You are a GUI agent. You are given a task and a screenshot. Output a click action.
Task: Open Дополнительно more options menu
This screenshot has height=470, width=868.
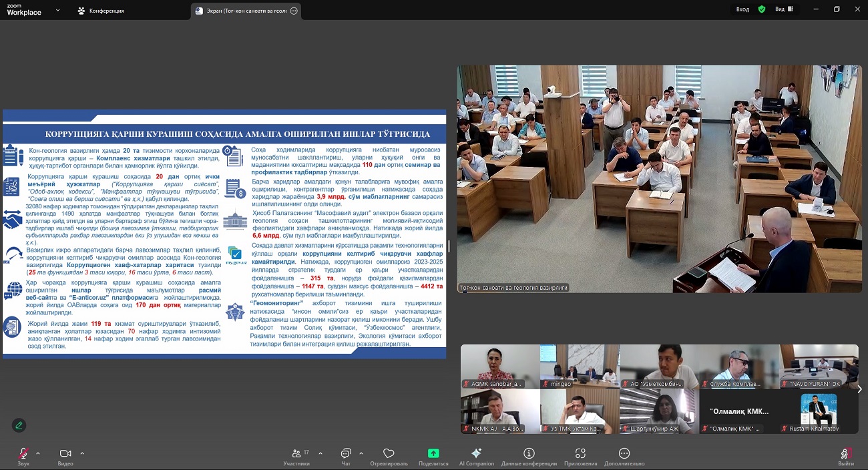coord(624,455)
